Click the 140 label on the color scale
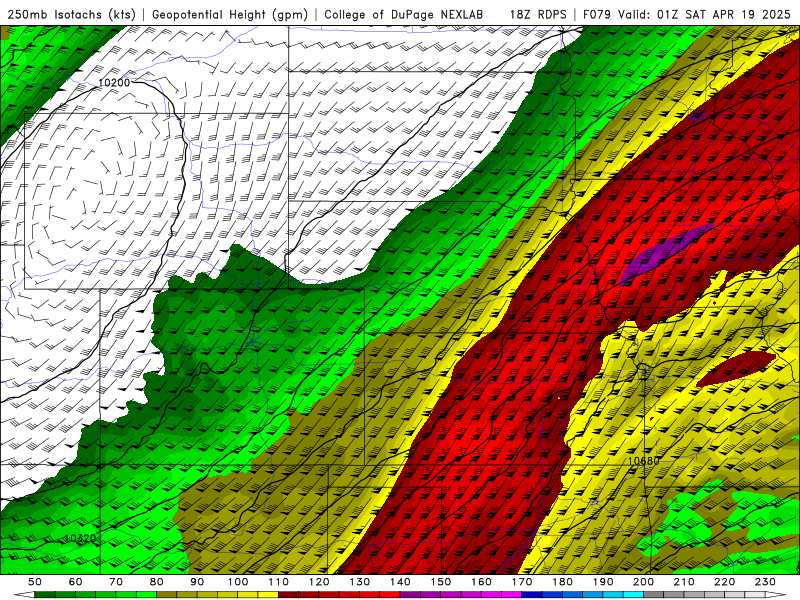The width and height of the screenshot is (800, 600). point(400,582)
